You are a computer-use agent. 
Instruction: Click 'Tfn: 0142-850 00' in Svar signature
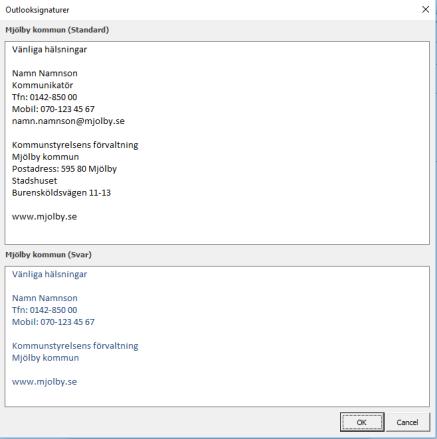click(x=45, y=310)
